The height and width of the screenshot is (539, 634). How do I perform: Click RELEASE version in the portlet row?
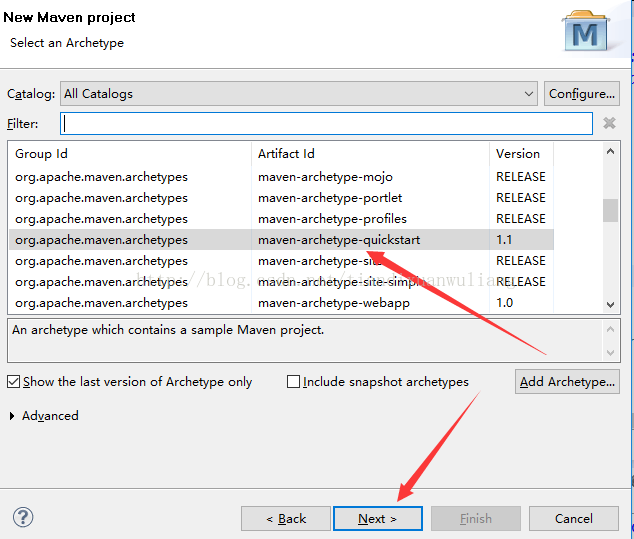click(x=521, y=198)
